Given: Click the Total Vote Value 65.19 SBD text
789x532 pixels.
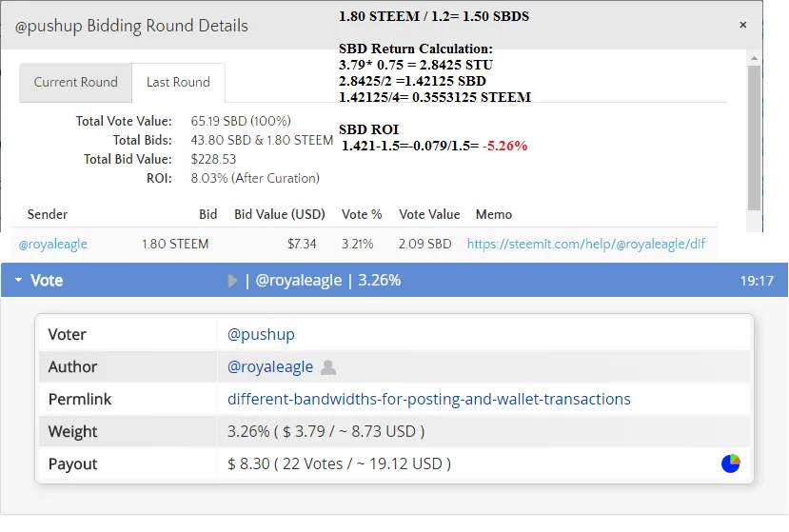Looking at the screenshot, I should (x=241, y=121).
